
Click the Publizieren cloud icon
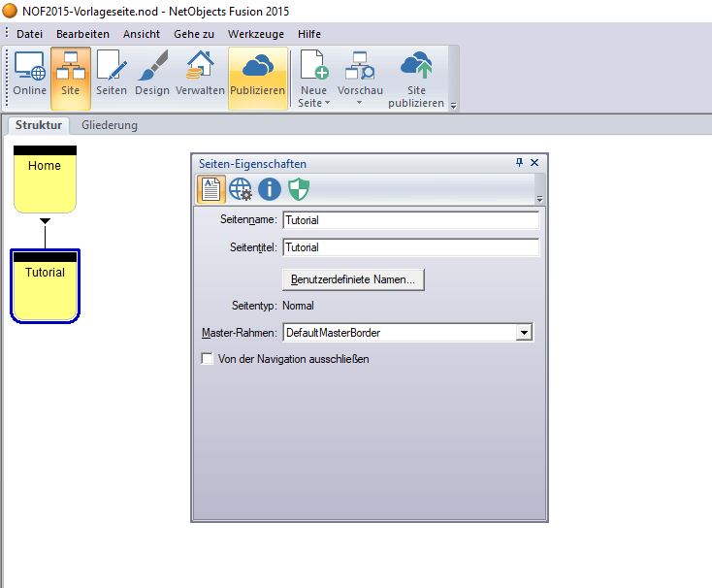click(258, 76)
